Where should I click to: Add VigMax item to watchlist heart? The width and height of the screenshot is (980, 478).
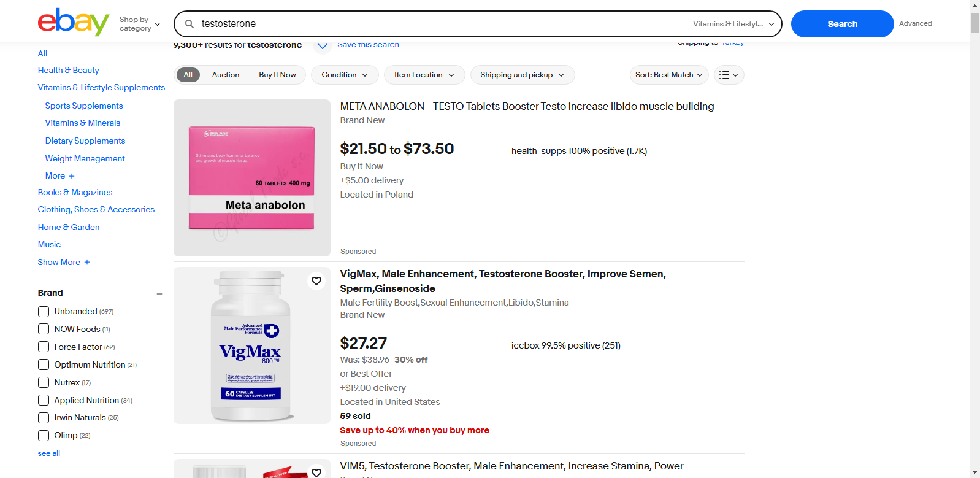click(x=316, y=281)
